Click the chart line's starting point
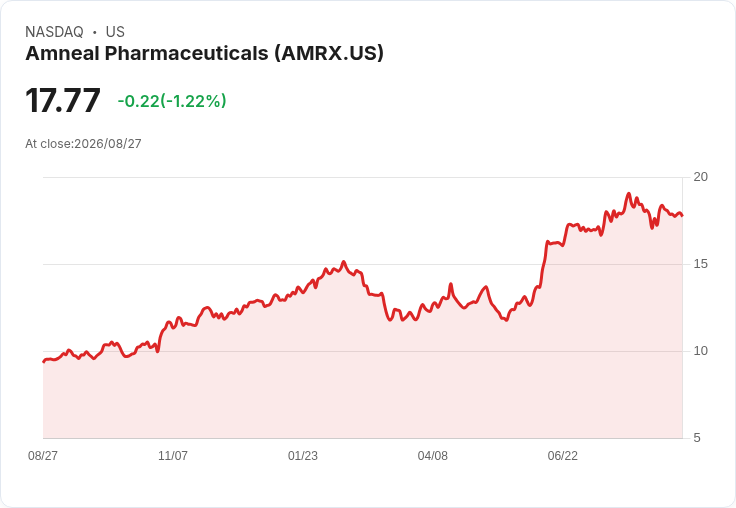 [44, 362]
